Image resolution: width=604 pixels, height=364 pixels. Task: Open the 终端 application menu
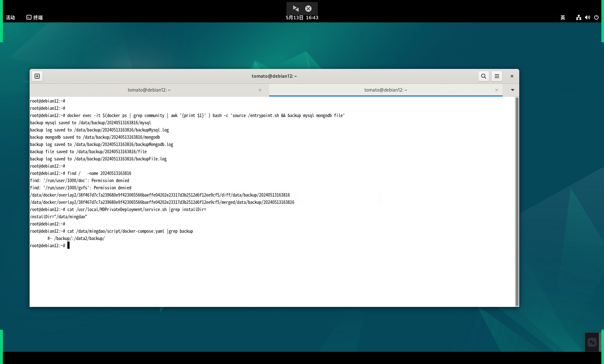click(x=35, y=17)
